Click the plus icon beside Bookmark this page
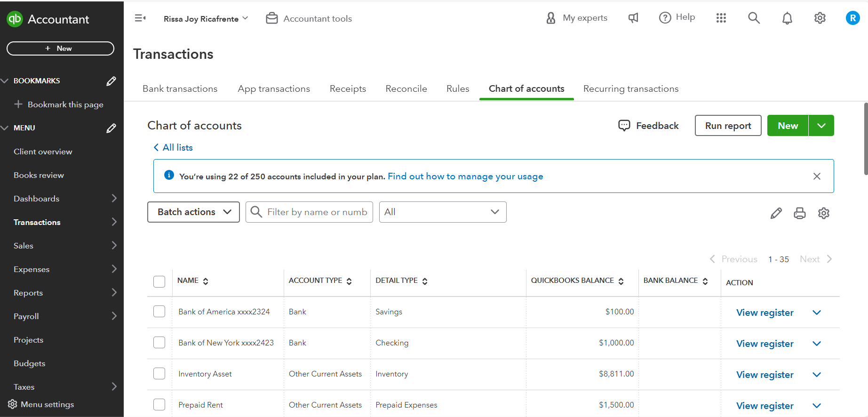Viewport: 868px width, 417px height. (x=18, y=104)
